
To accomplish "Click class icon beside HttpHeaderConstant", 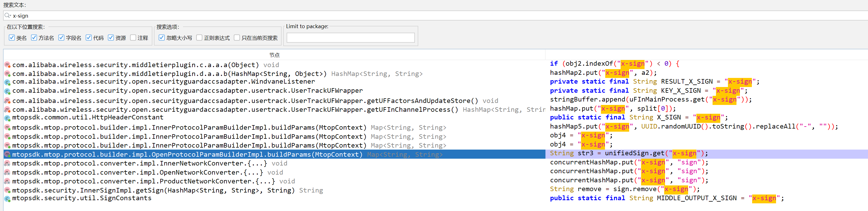I will click(x=7, y=118).
